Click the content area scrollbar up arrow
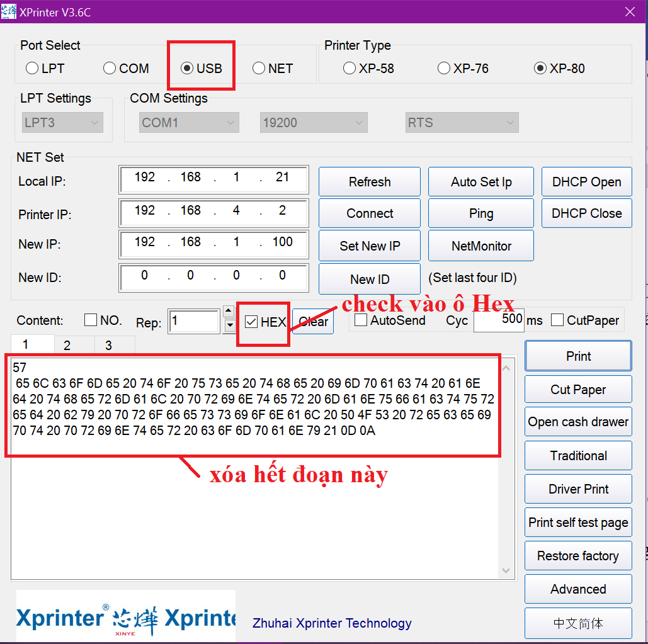Image resolution: width=648 pixels, height=644 pixels. pos(506,368)
